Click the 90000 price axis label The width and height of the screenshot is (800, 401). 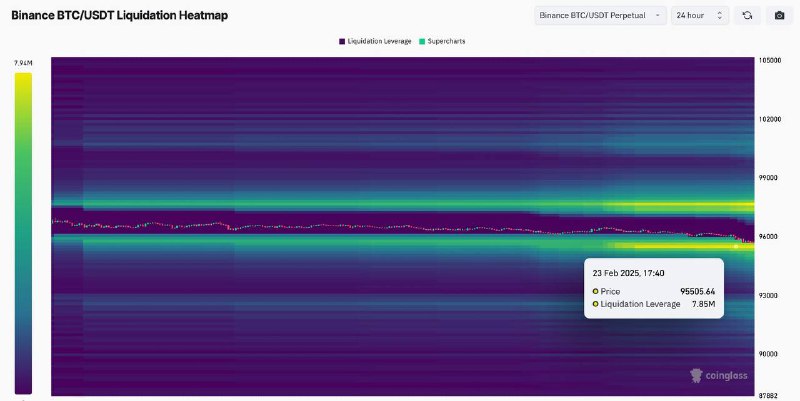pyautogui.click(x=770, y=354)
